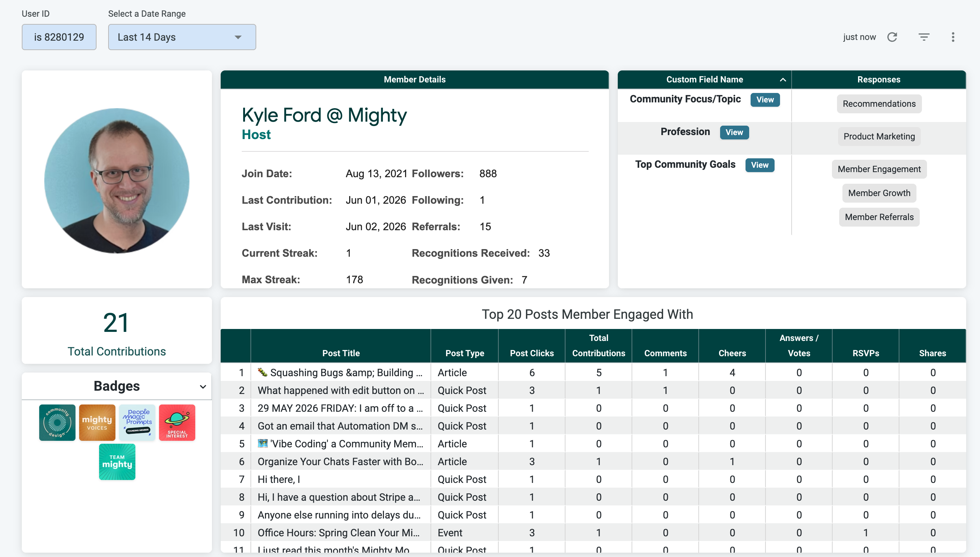Click the Recognitions Received value 33
980x557 pixels.
[x=544, y=253]
